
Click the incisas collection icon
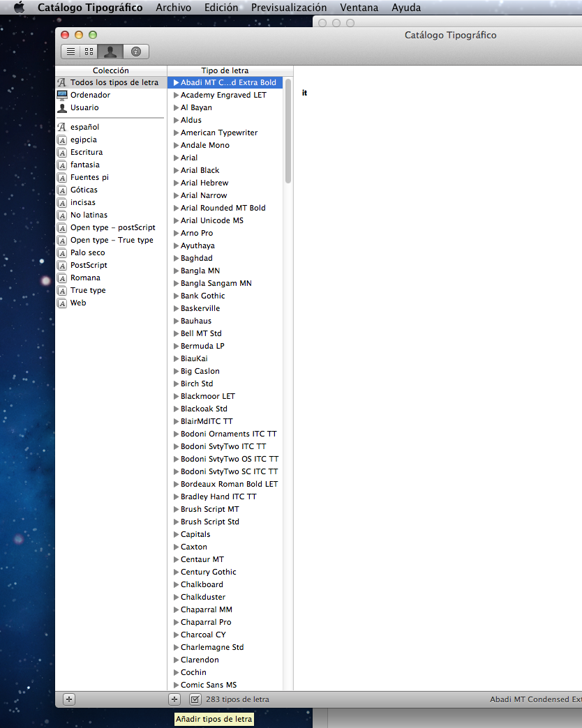62,202
